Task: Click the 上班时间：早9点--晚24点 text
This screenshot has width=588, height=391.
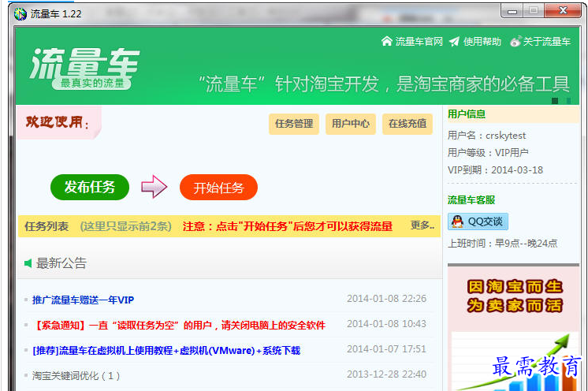Action: click(x=503, y=244)
